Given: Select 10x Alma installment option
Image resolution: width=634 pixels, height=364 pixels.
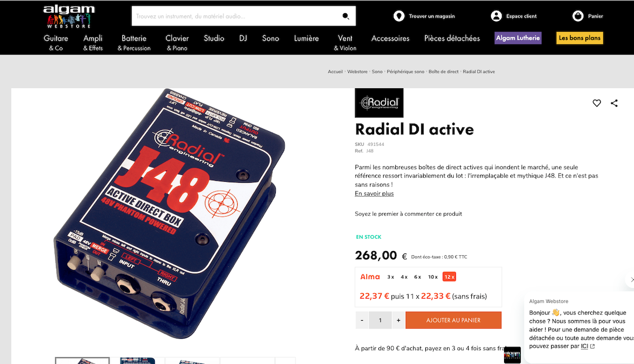Looking at the screenshot, I should [x=433, y=277].
